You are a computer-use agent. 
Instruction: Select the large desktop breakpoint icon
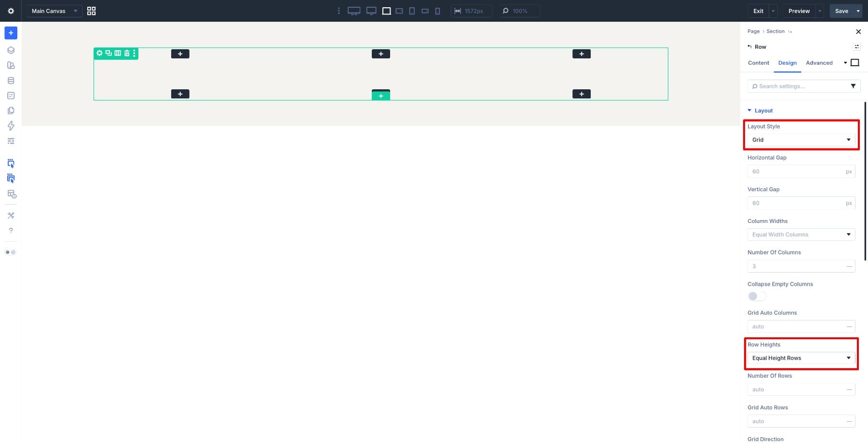coord(354,11)
